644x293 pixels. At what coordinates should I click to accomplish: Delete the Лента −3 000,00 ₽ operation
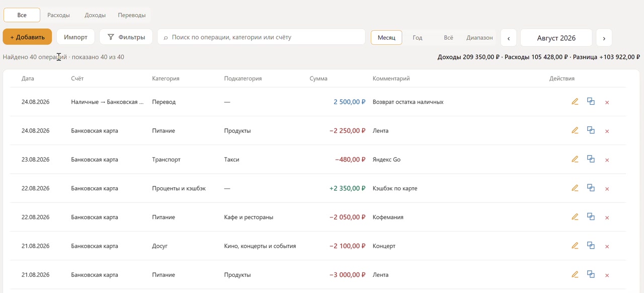[607, 275]
